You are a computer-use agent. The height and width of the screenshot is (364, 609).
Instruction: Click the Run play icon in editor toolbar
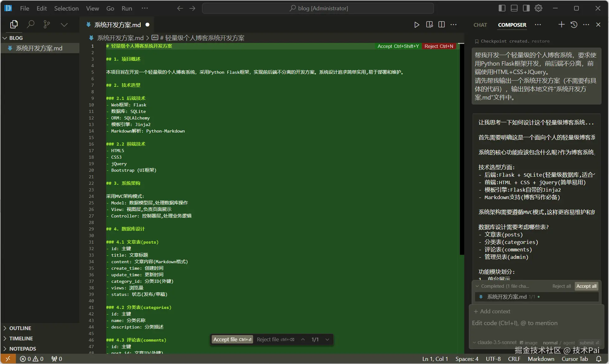(417, 25)
